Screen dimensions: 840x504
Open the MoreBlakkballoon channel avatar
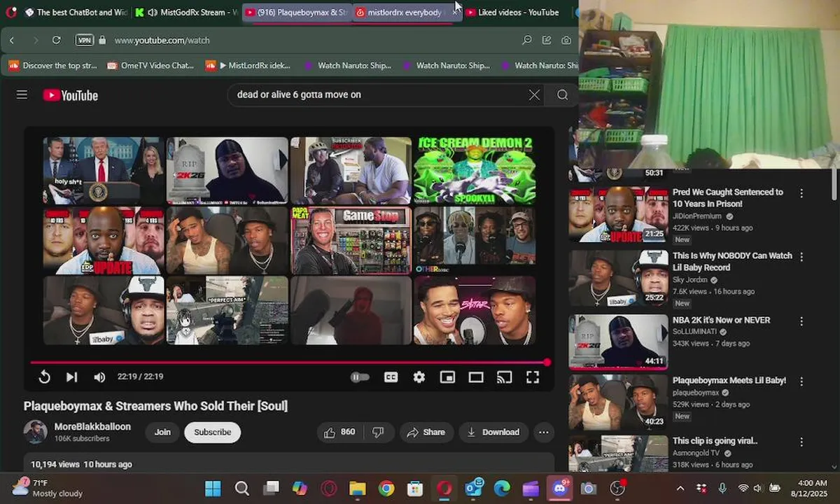tap(35, 432)
